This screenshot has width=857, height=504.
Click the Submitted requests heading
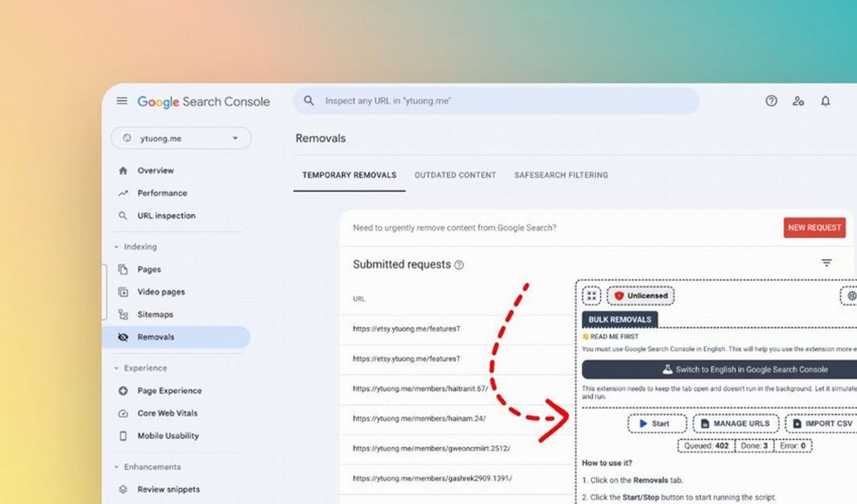(x=402, y=264)
